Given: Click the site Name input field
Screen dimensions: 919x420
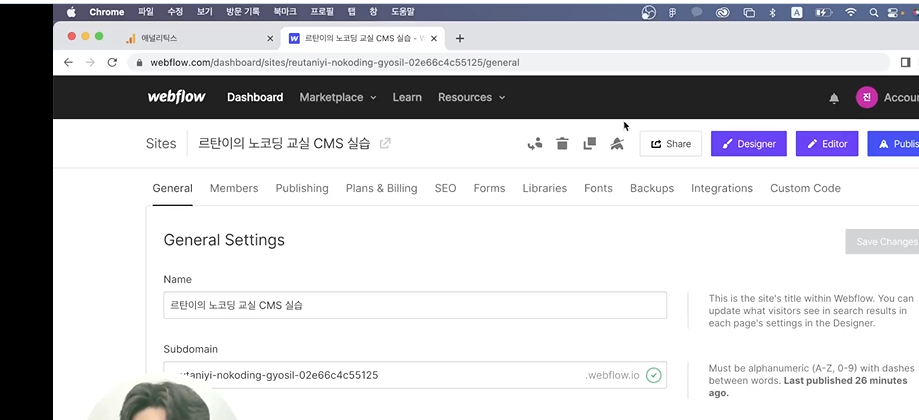Looking at the screenshot, I should point(415,305).
